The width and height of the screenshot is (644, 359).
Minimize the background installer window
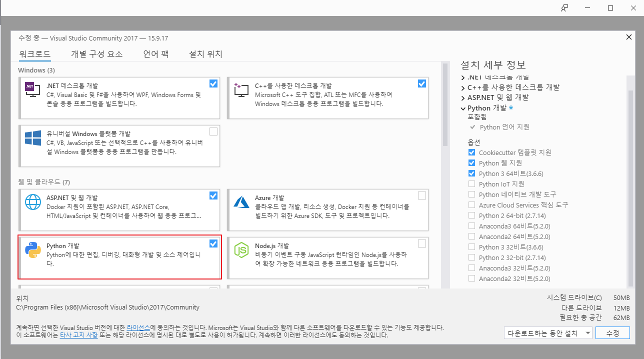[587, 8]
